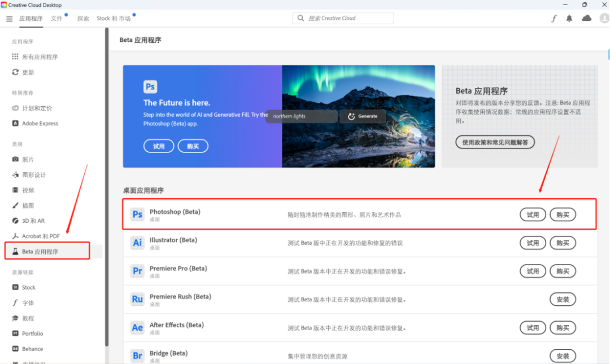Click the Bridge (Beta) Br icon
The image size is (610, 364).
click(137, 356)
